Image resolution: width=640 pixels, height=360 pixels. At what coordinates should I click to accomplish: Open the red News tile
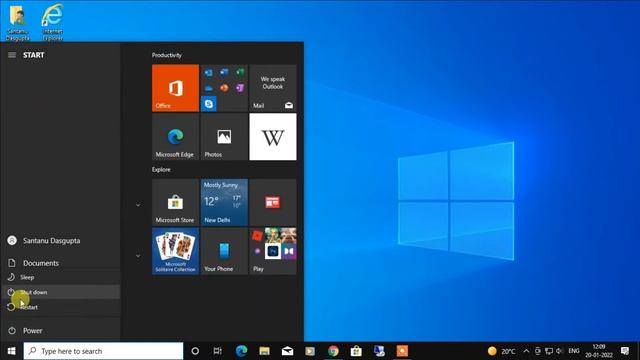273,202
